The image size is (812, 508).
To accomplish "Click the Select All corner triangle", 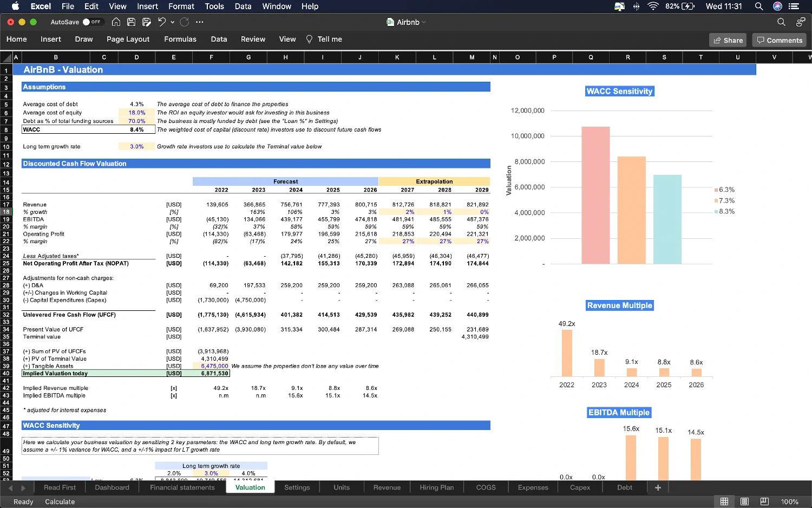I will click(x=6, y=57).
